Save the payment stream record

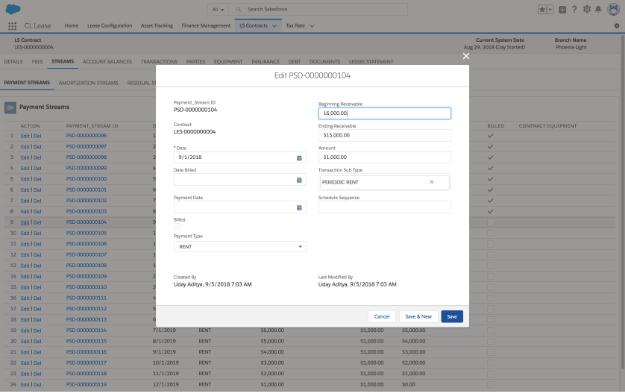[452, 316]
